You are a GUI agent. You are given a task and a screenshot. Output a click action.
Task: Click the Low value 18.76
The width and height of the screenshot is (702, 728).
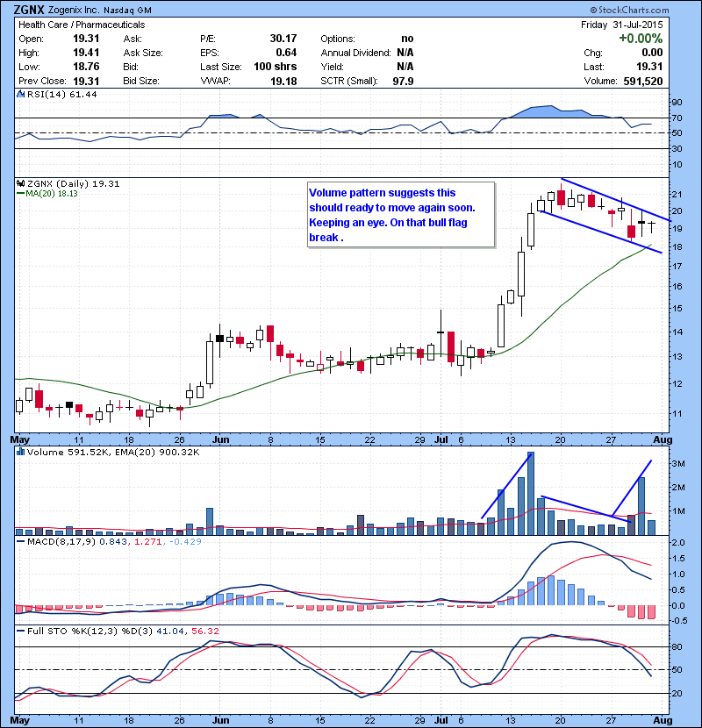86,67
